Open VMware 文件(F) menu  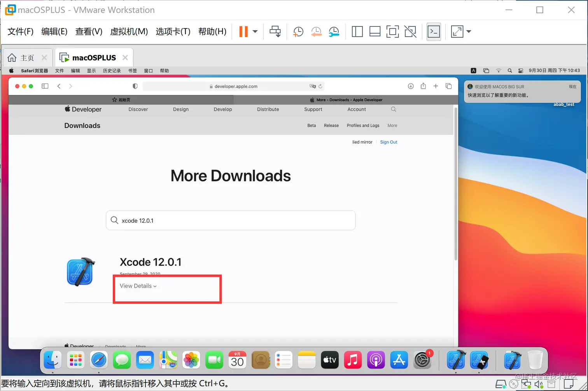pyautogui.click(x=21, y=31)
